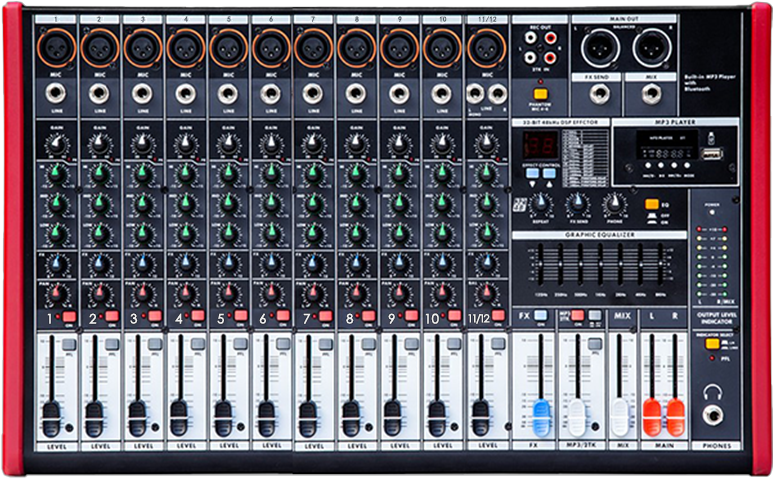Click the white 2TK IN RCA jack
This screenshot has width=773, height=479.
(x=530, y=58)
